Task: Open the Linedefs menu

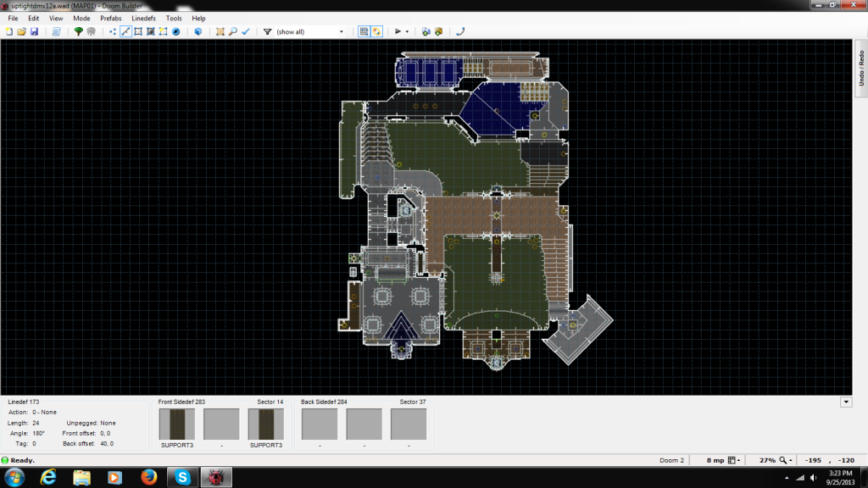Action: tap(143, 18)
